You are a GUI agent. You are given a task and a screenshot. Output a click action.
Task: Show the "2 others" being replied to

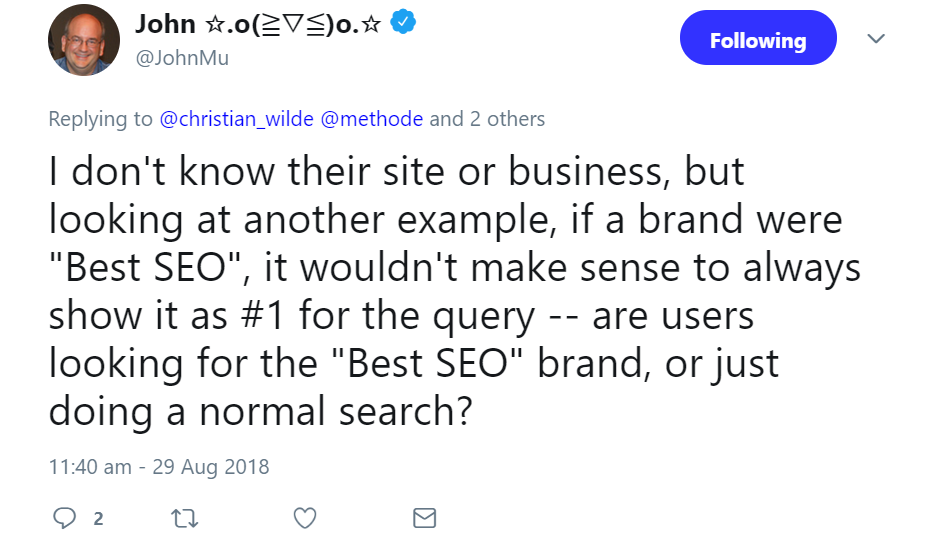(507, 119)
